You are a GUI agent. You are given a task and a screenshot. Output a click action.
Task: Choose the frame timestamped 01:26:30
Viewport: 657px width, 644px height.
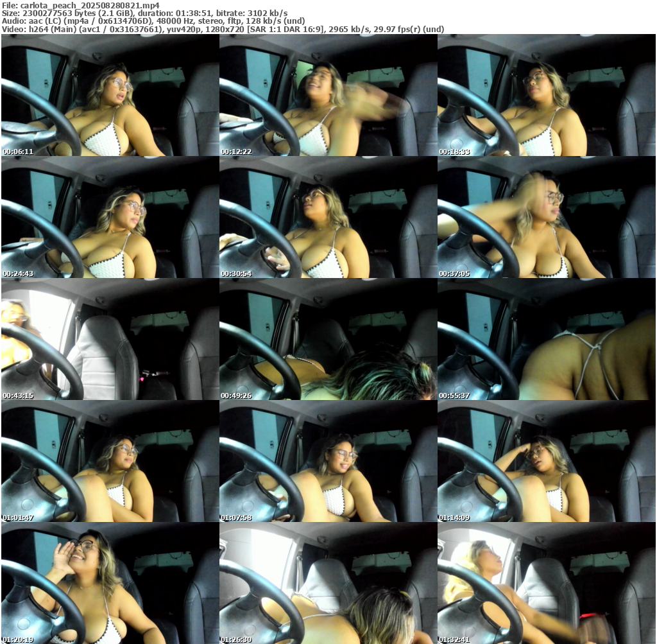[328, 583]
